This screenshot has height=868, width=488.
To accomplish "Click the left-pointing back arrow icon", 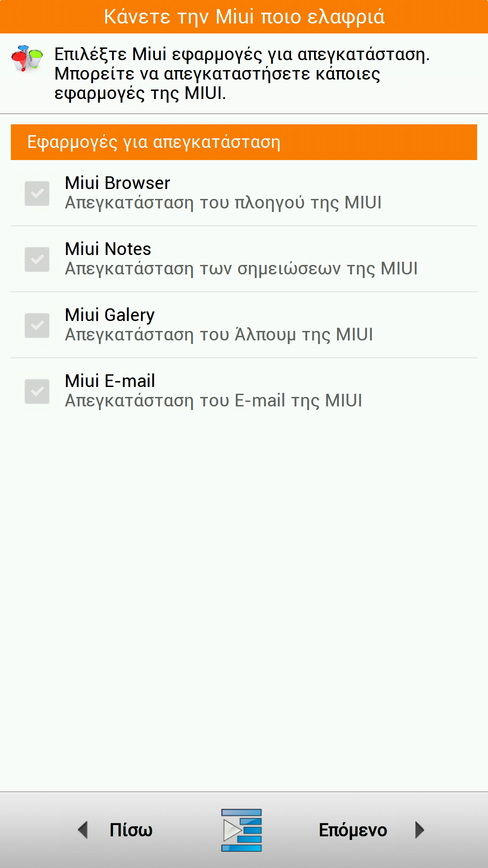I will 83,830.
